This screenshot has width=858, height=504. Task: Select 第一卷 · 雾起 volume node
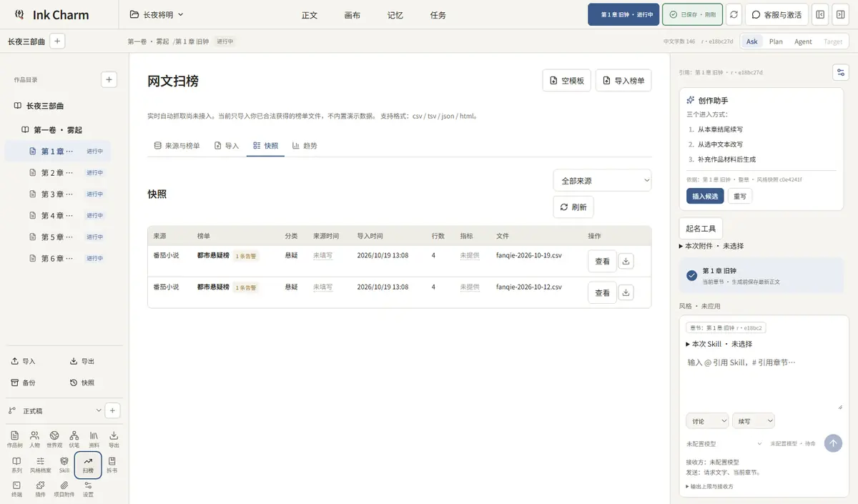click(x=57, y=130)
